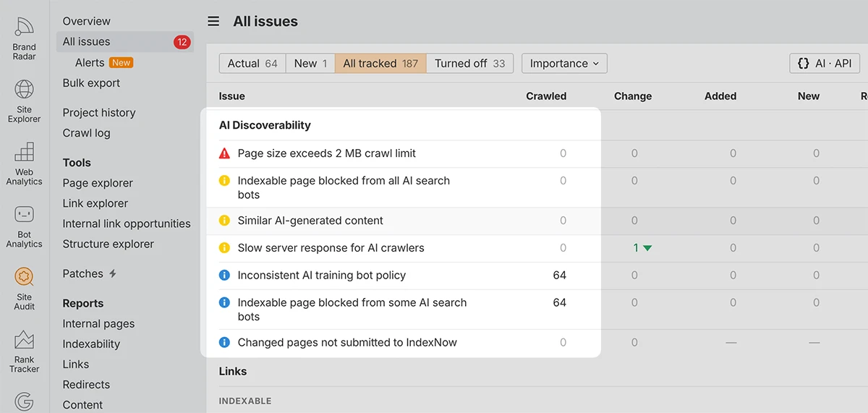Viewport: 868px width, 413px height.
Task: Open the Importance dropdown
Action: point(564,64)
